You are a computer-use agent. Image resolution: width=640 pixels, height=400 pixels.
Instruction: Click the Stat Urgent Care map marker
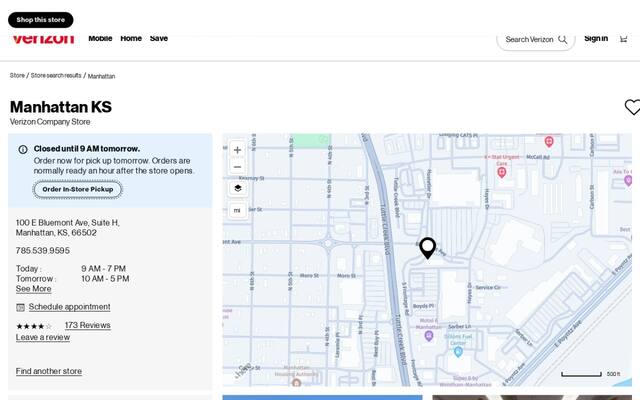coord(502,173)
